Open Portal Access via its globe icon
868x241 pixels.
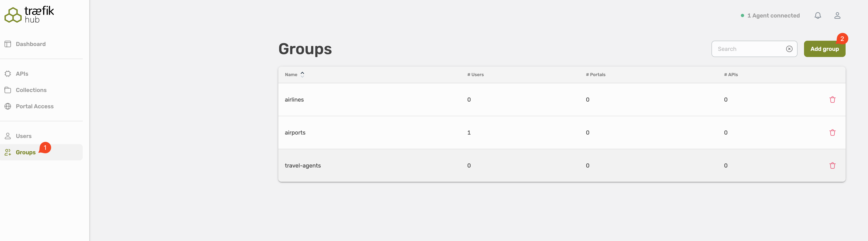coord(8,106)
